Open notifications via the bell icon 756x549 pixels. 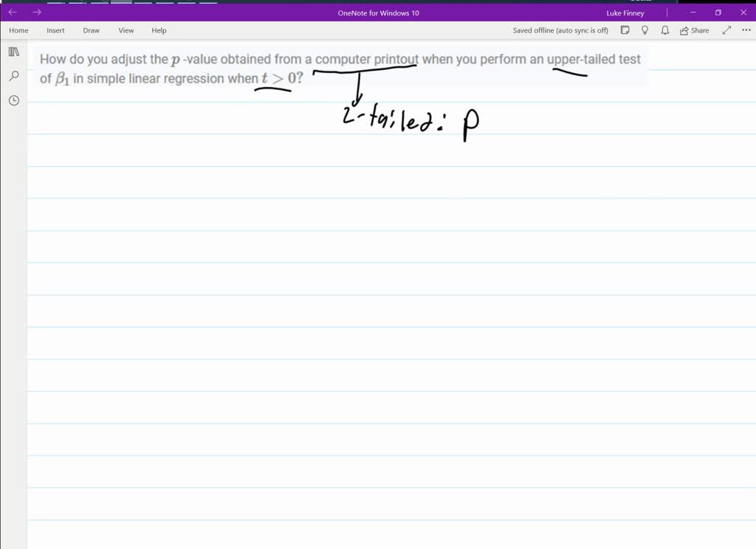[664, 30]
